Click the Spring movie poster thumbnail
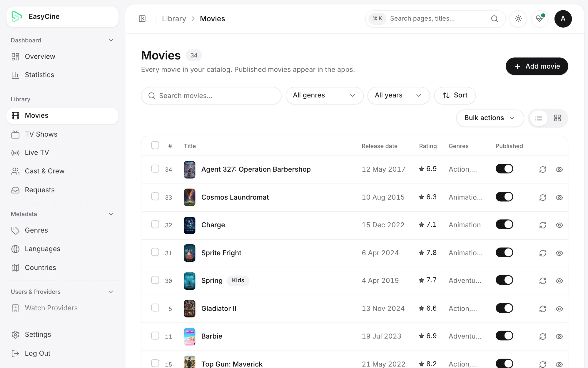 [190, 281]
